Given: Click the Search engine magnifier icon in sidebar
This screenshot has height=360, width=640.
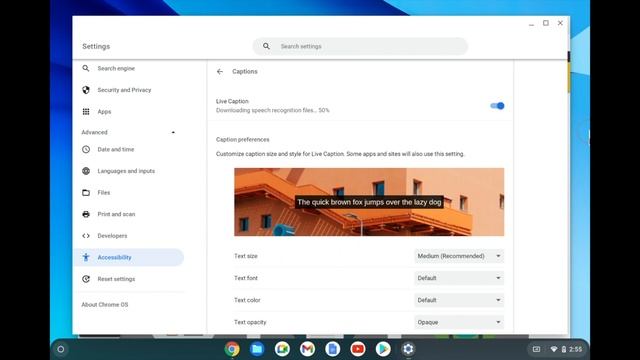Looking at the screenshot, I should pyautogui.click(x=86, y=68).
